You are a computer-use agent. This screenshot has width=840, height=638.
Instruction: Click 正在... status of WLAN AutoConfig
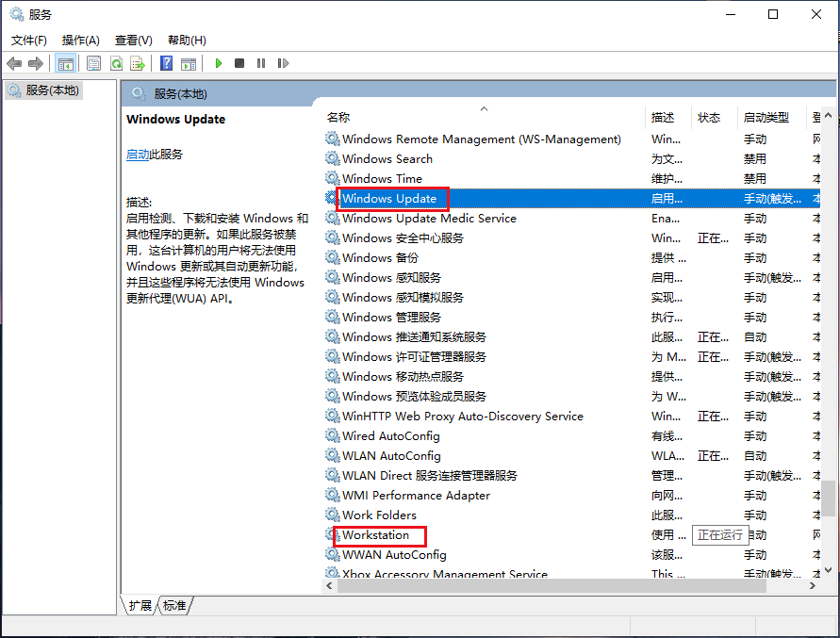point(713,456)
